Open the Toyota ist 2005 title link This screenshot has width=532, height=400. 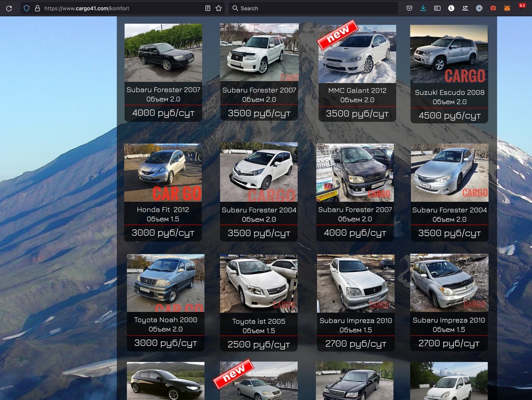258,321
